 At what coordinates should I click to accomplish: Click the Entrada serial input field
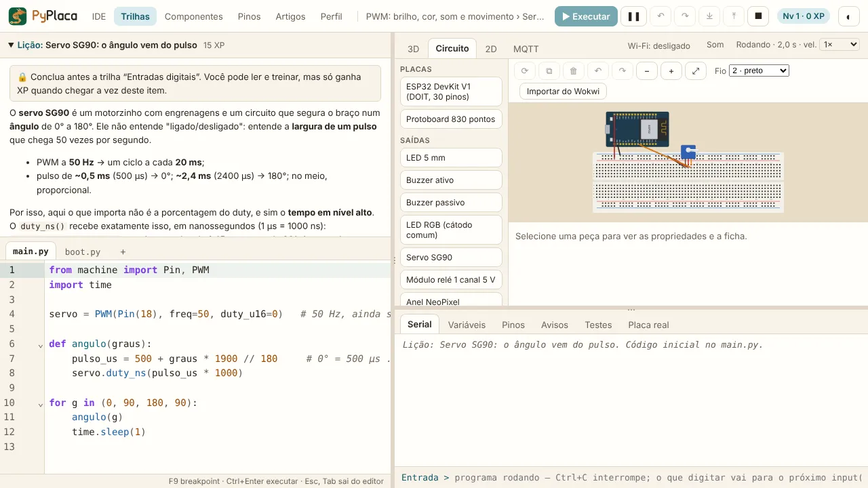(658, 477)
